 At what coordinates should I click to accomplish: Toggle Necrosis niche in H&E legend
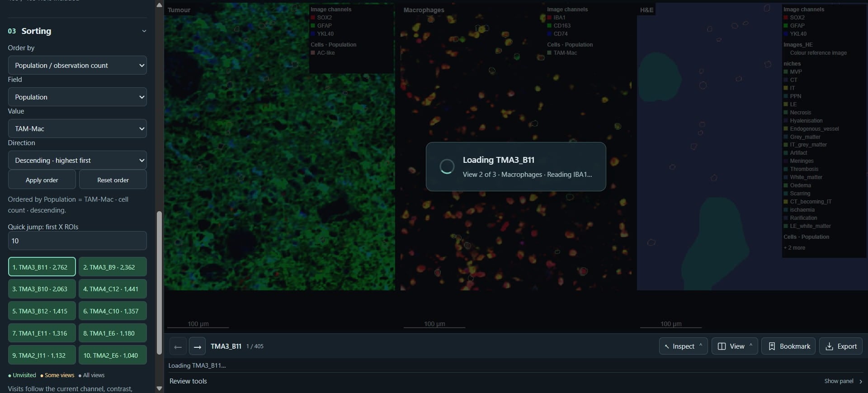(x=797, y=113)
